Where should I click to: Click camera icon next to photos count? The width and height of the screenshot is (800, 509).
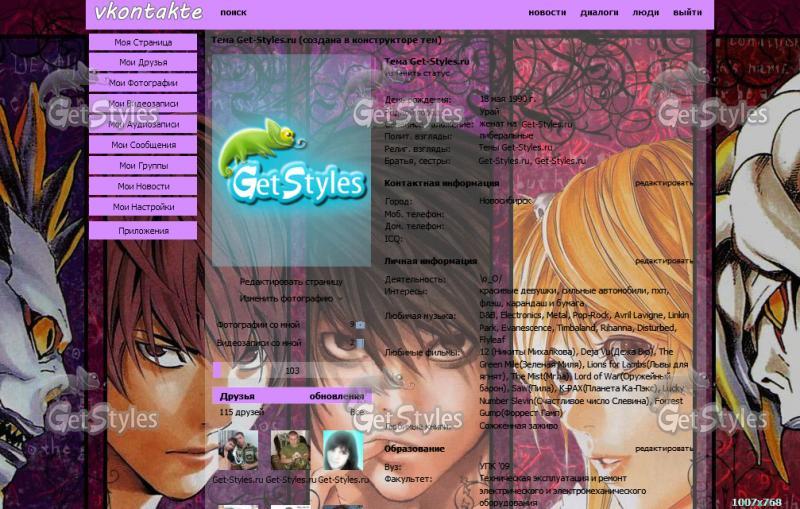coord(360,325)
